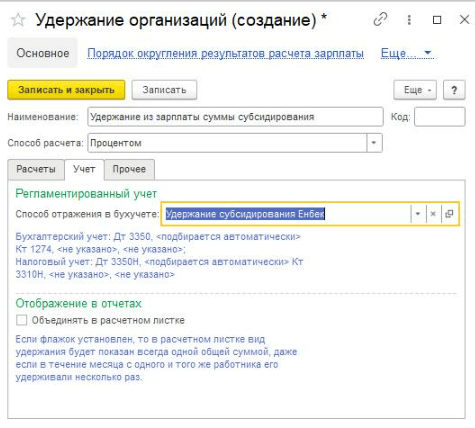This screenshot has height=428, width=475.
Task: Switch to the Прочее tab
Action: point(129,169)
